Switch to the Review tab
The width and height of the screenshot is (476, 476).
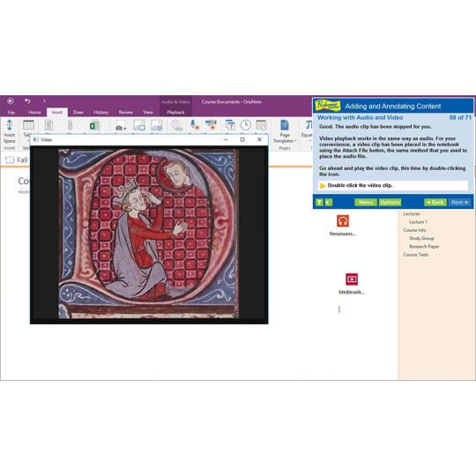(126, 112)
